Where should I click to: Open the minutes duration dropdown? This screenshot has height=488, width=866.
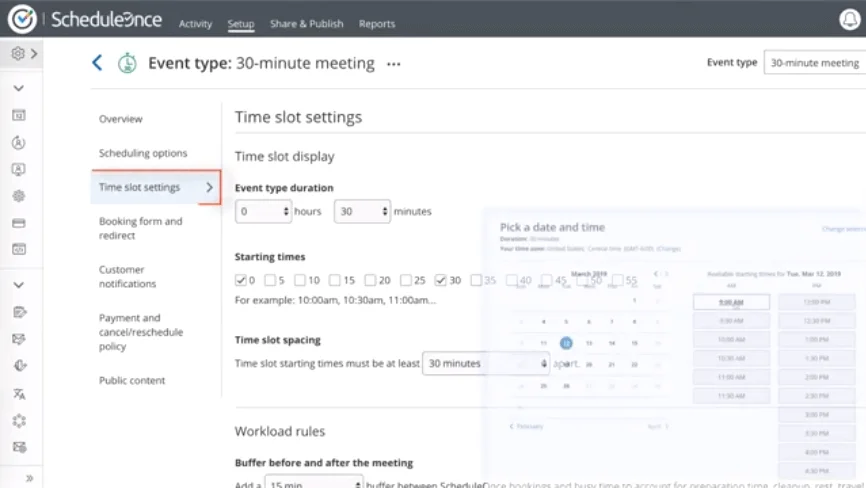pos(362,211)
